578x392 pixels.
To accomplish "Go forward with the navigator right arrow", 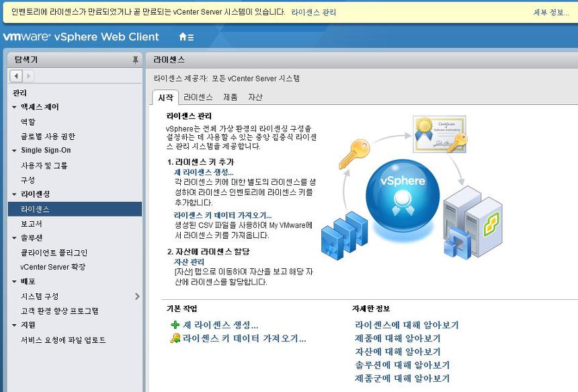I will (28, 76).
